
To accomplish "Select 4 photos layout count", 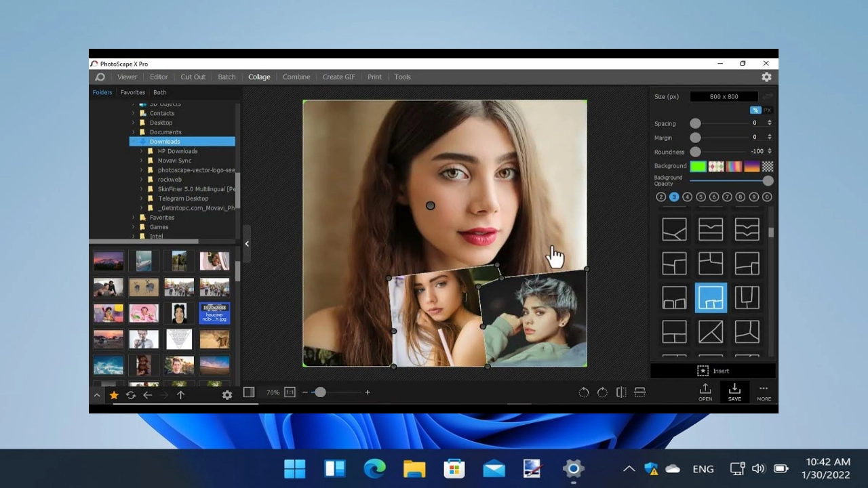I will (x=687, y=197).
